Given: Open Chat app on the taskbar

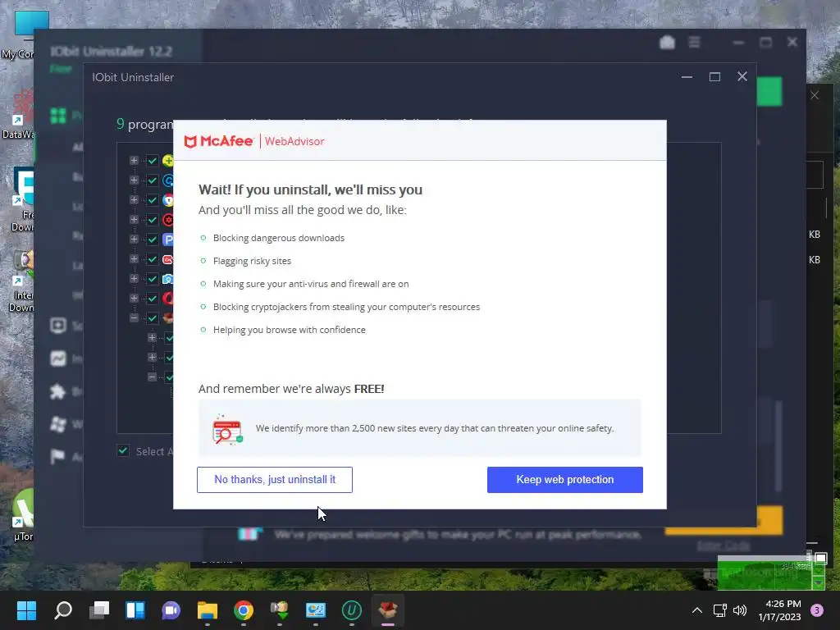Looking at the screenshot, I should click(171, 609).
